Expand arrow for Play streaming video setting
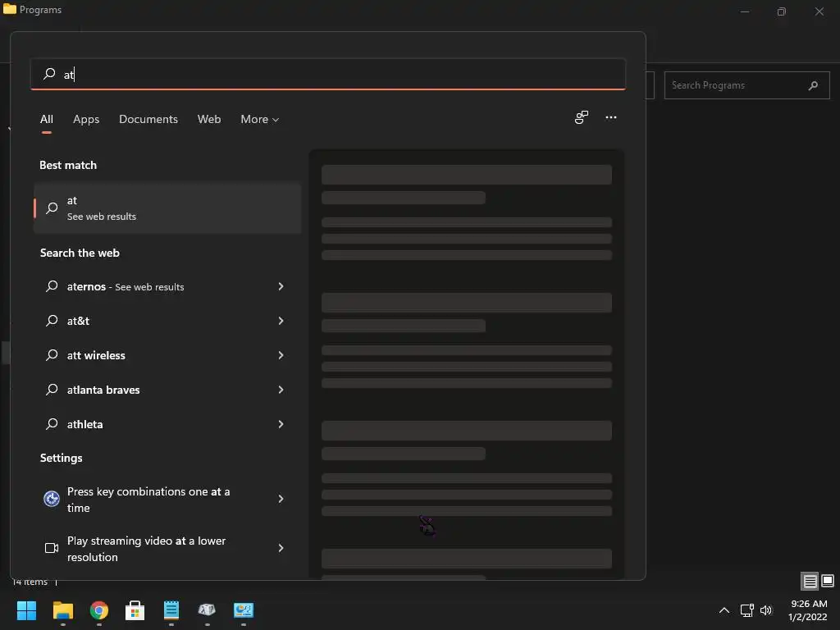 (281, 548)
